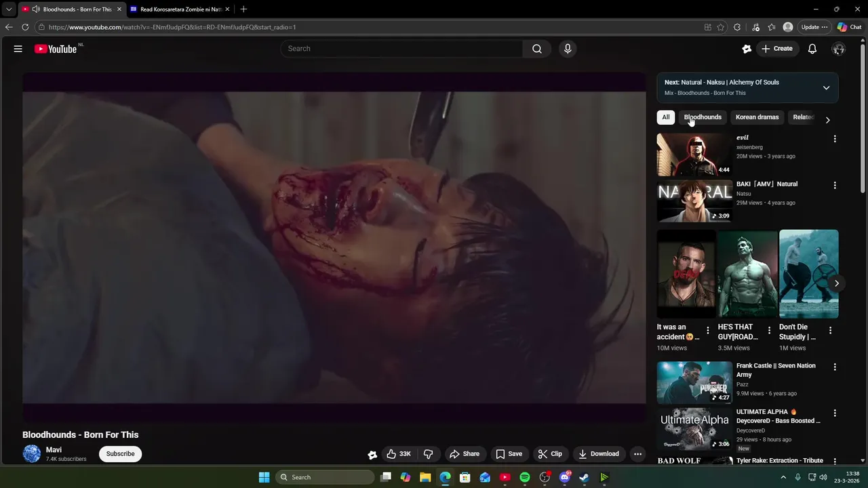
Task: Open options for the 'evil' video
Action: point(835,139)
